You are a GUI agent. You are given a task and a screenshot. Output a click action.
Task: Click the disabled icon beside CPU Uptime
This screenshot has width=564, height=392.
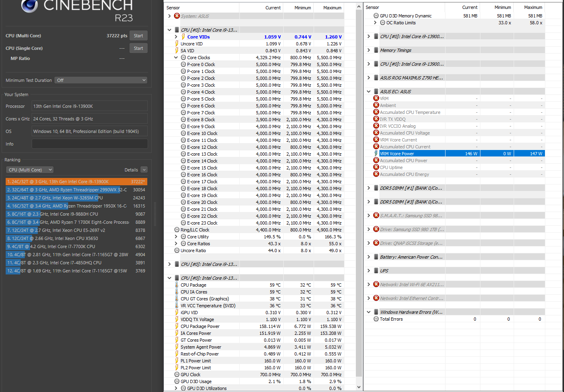tap(376, 167)
